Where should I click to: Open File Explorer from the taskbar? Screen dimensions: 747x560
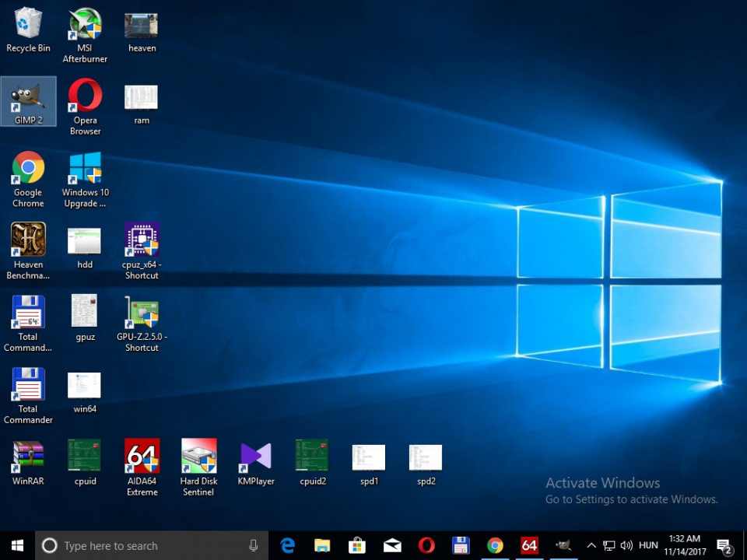pos(322,545)
